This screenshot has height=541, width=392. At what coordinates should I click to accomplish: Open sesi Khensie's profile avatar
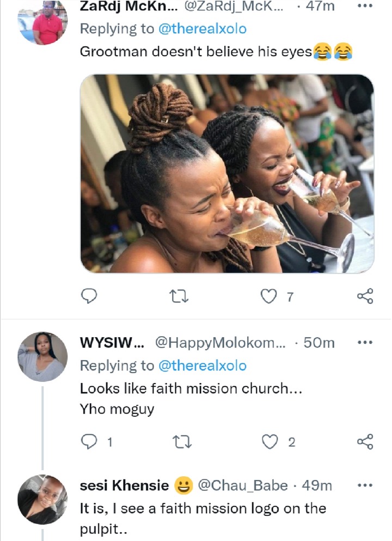[42, 499]
